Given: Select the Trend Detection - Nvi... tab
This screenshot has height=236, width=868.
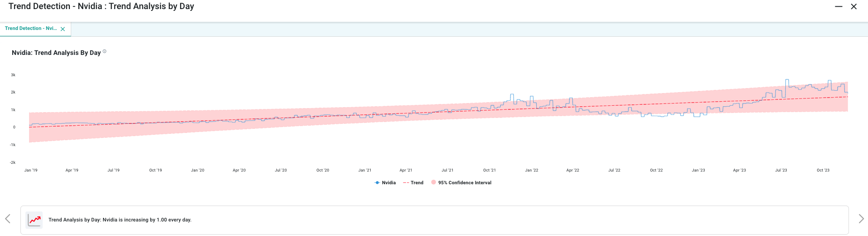Looking at the screenshot, I should tap(30, 29).
